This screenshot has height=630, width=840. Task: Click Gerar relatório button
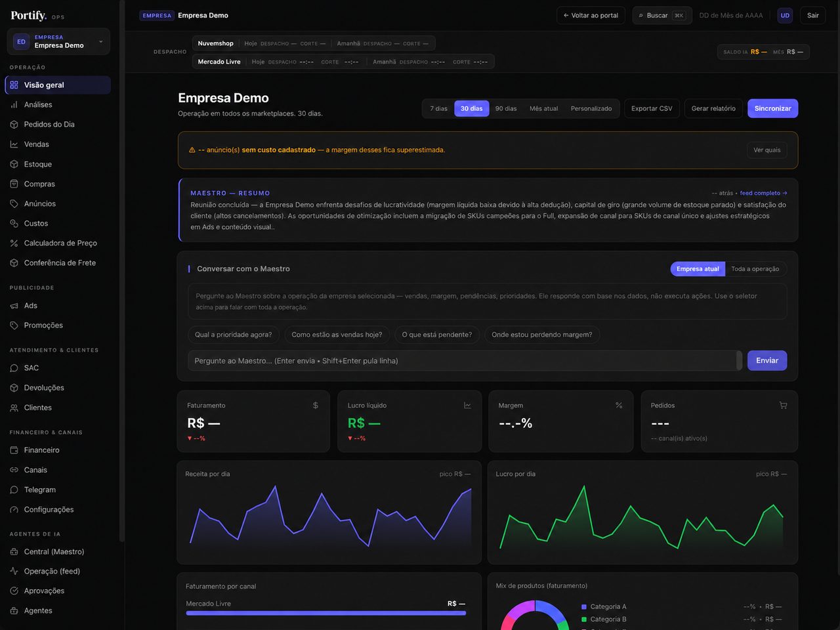tap(713, 109)
